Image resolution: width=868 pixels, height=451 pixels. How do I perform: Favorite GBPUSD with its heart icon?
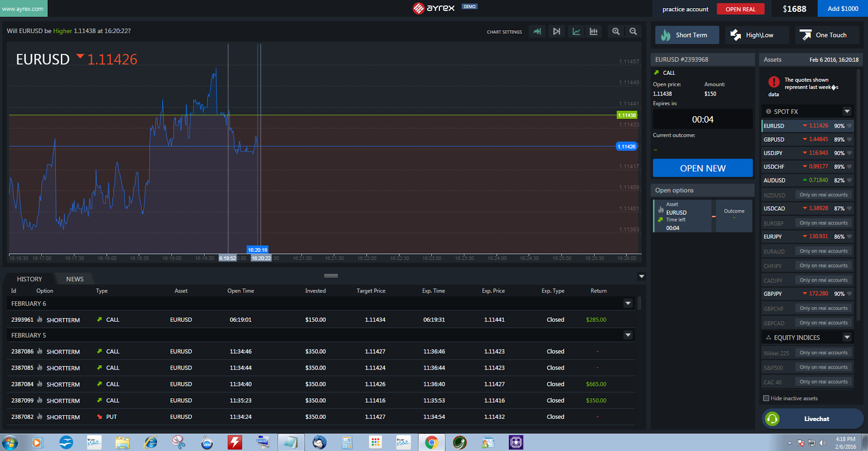[x=850, y=139]
